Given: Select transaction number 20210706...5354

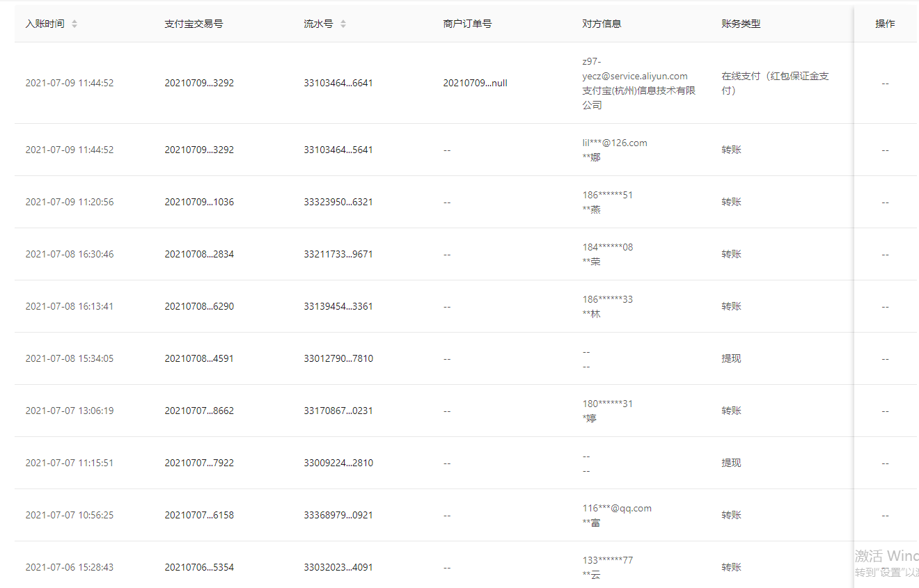Looking at the screenshot, I should tap(199, 567).
